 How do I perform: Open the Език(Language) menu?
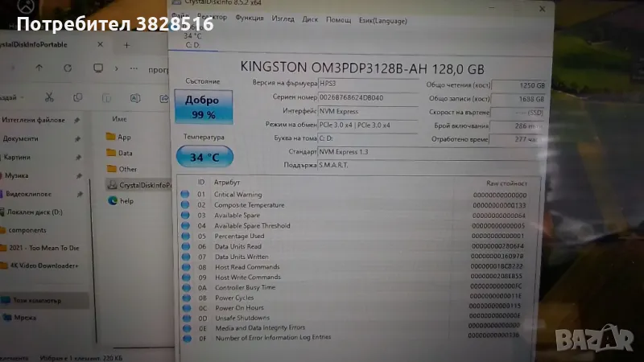point(383,19)
